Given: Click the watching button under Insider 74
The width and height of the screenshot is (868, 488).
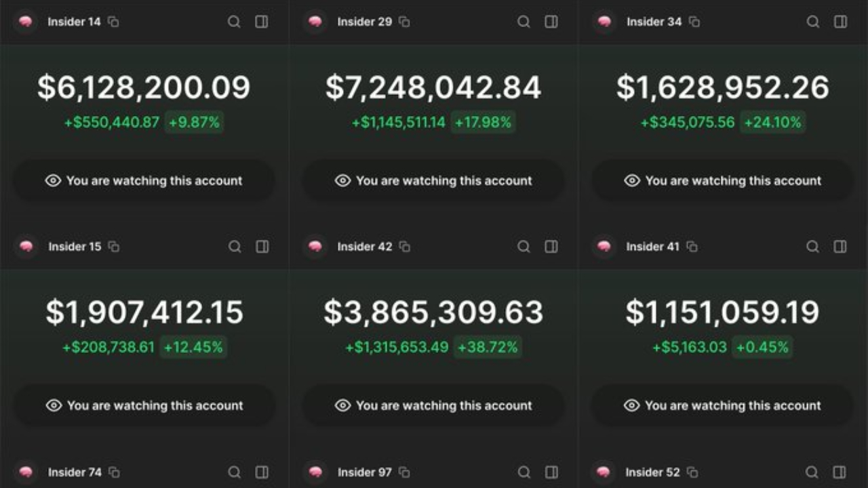Looking at the screenshot, I should click(x=144, y=405).
